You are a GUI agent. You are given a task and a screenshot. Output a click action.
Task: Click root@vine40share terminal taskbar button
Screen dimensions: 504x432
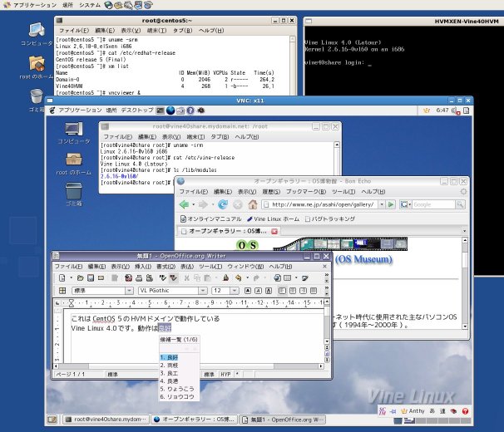[106, 420]
